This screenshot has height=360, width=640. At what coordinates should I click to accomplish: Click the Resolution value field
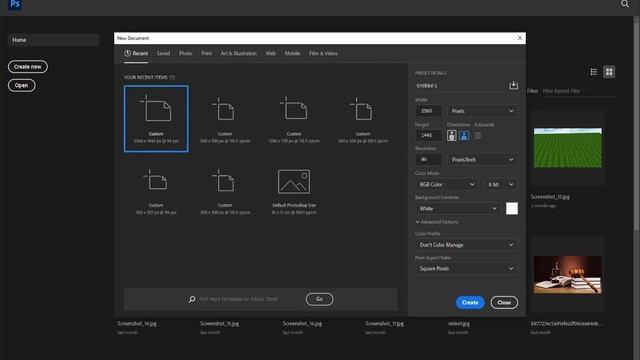click(x=429, y=160)
